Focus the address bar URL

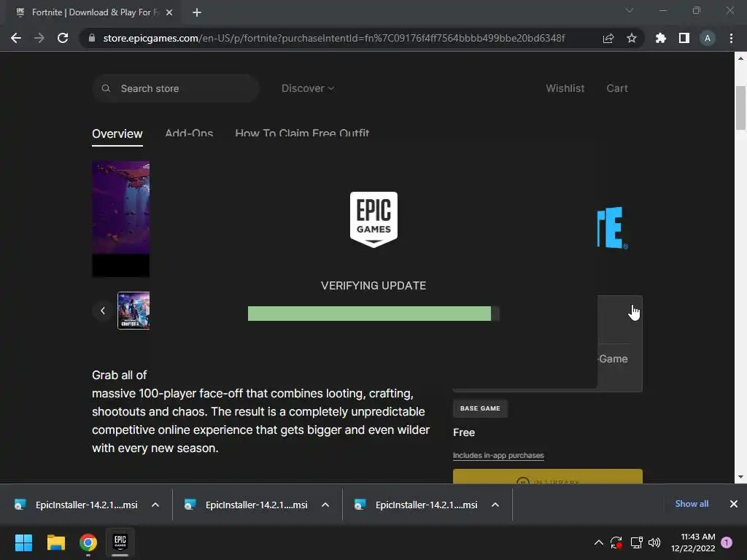coord(333,38)
